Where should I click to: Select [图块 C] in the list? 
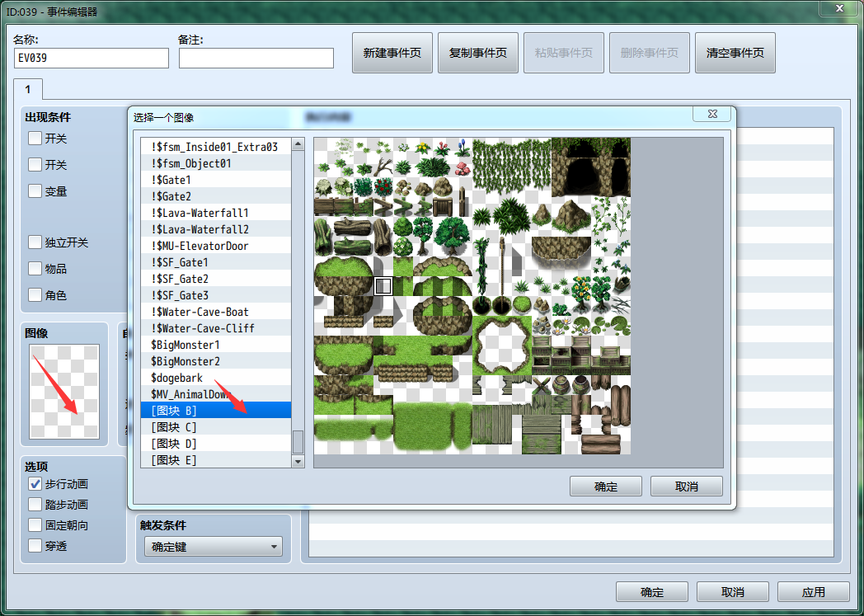(x=216, y=427)
